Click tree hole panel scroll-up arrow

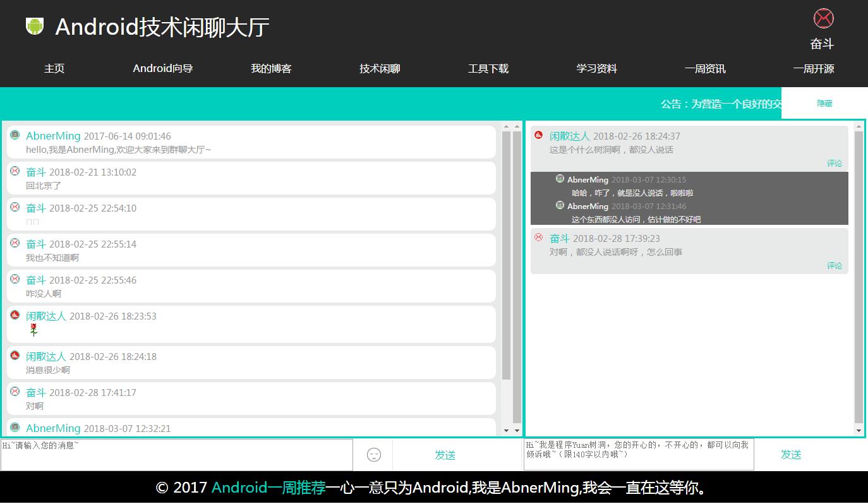click(x=859, y=127)
